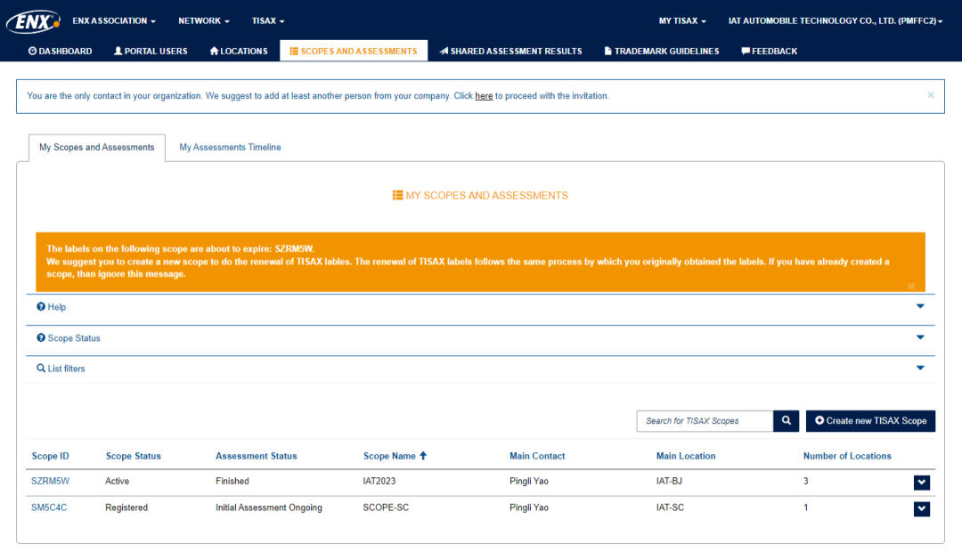Go to Portal Users page
Viewport: 962px width, 560px height.
click(x=151, y=52)
